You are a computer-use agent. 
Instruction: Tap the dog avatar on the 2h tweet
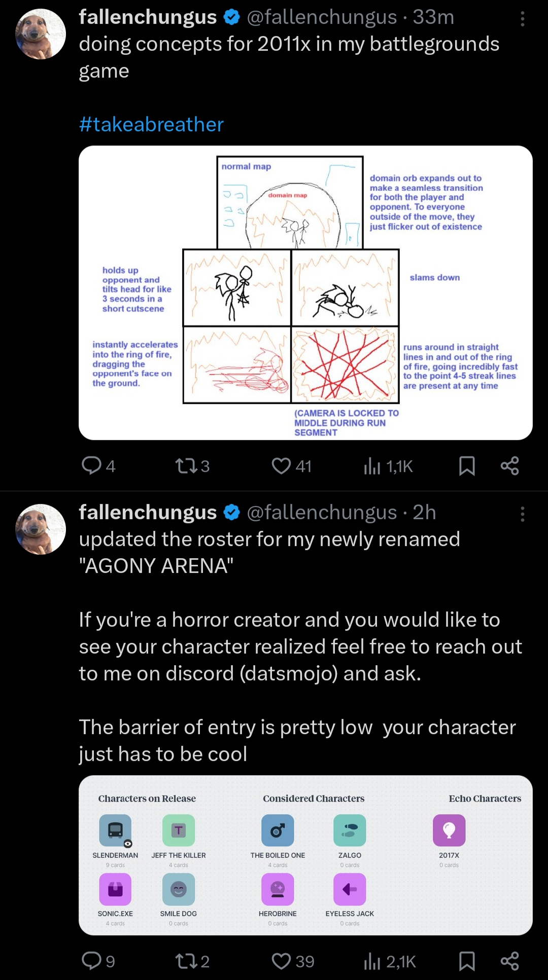(x=41, y=529)
